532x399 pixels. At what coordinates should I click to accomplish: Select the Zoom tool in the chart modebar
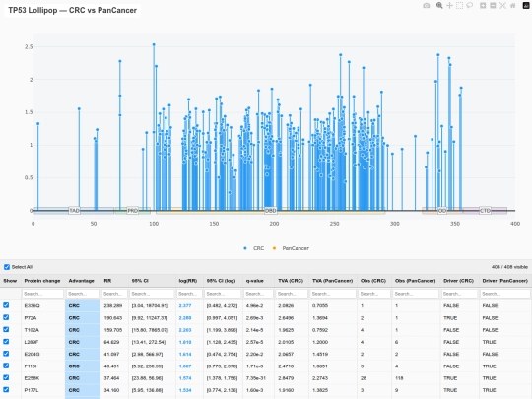439,6
